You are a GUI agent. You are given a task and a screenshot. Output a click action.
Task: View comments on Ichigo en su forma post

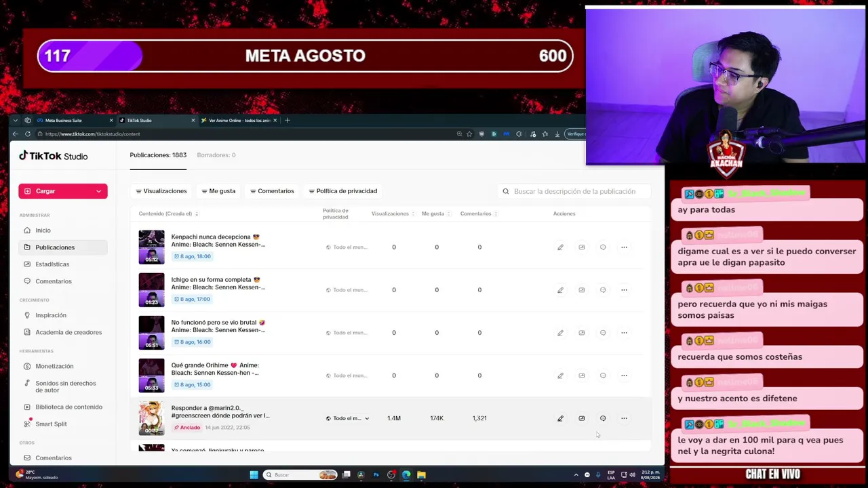click(x=603, y=290)
